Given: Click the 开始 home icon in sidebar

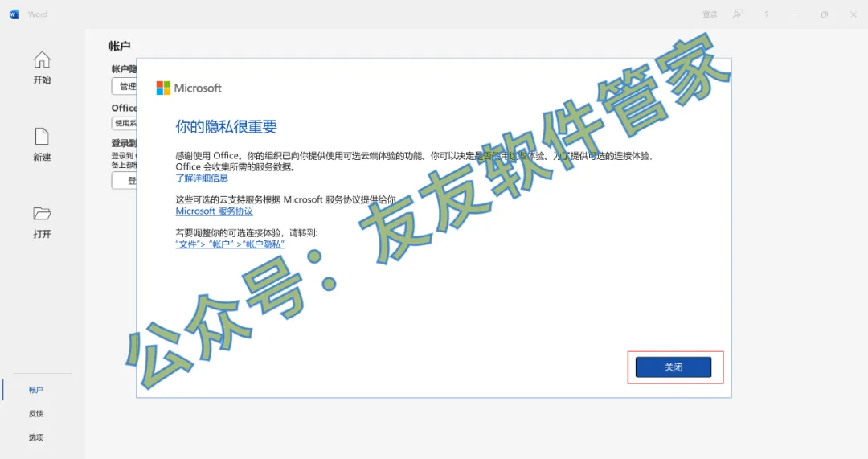Looking at the screenshot, I should [x=42, y=59].
